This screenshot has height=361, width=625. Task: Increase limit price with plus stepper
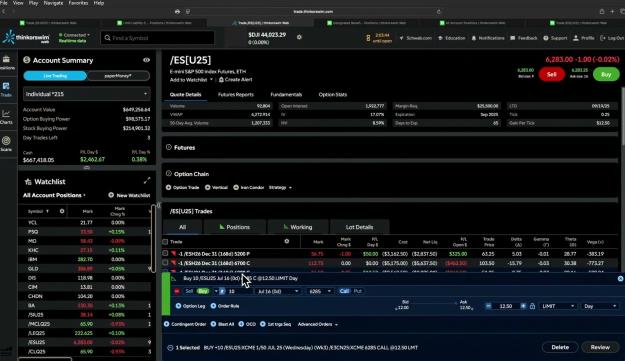(523, 306)
